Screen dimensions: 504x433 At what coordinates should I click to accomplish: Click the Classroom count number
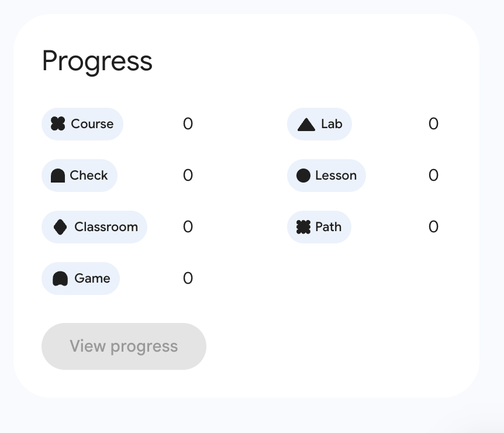tap(188, 227)
